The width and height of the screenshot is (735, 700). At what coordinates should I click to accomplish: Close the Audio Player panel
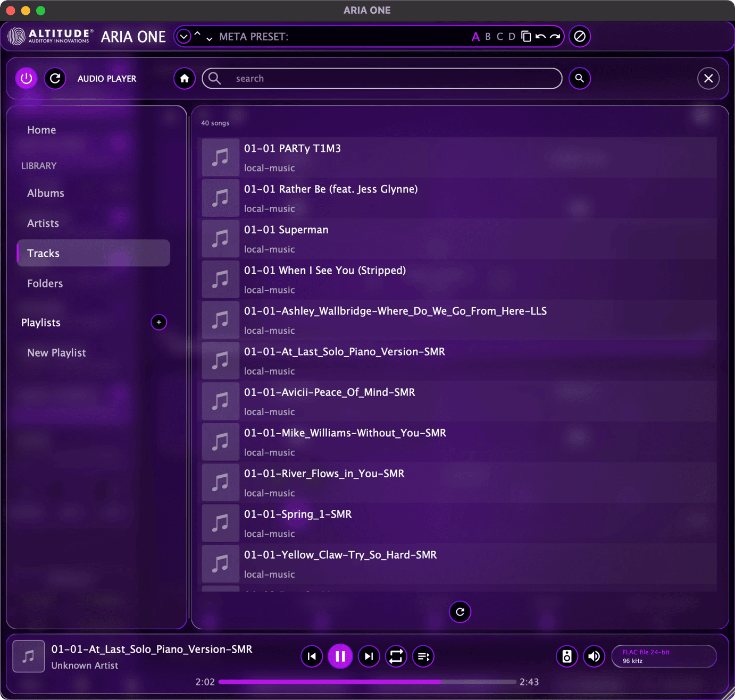pos(708,79)
